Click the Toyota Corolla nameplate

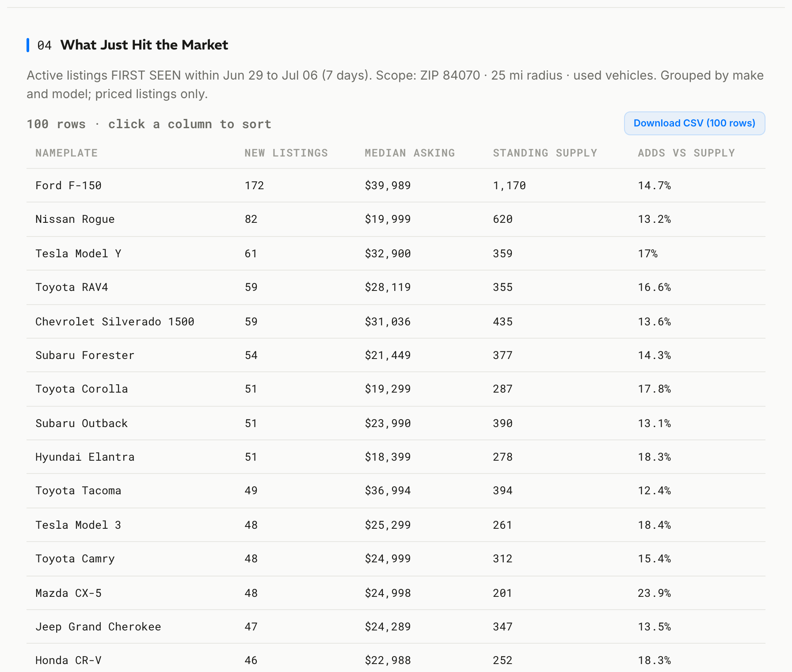pyautogui.click(x=82, y=389)
